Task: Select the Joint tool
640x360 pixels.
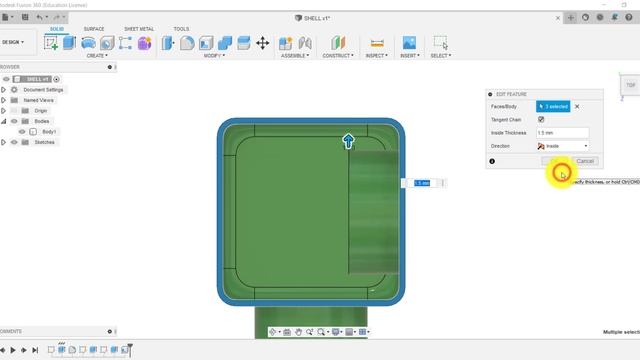Action: pos(305,43)
